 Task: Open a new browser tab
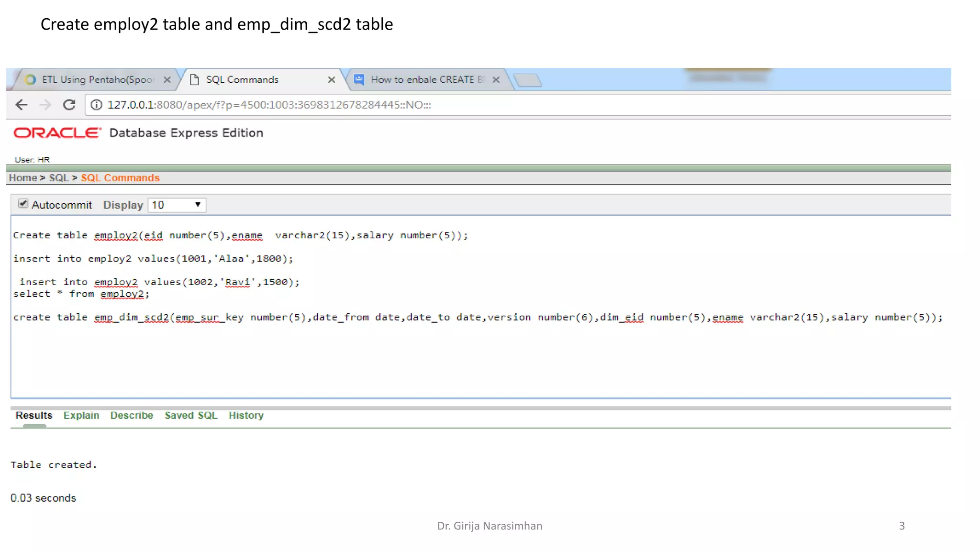tap(528, 80)
